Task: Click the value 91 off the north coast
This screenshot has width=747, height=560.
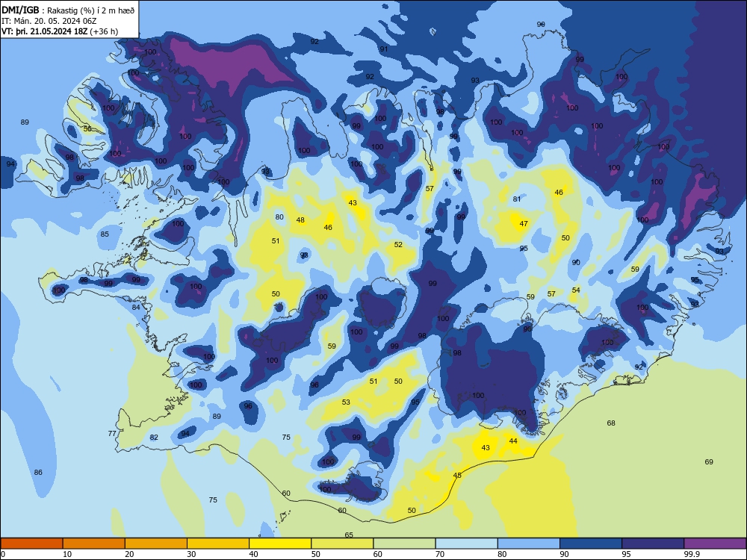Action: [x=384, y=49]
